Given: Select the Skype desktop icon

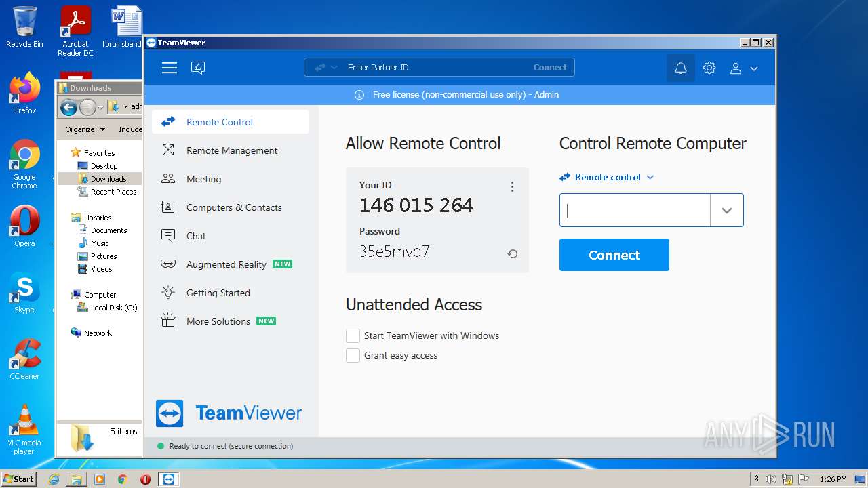Looking at the screenshot, I should 24,293.
